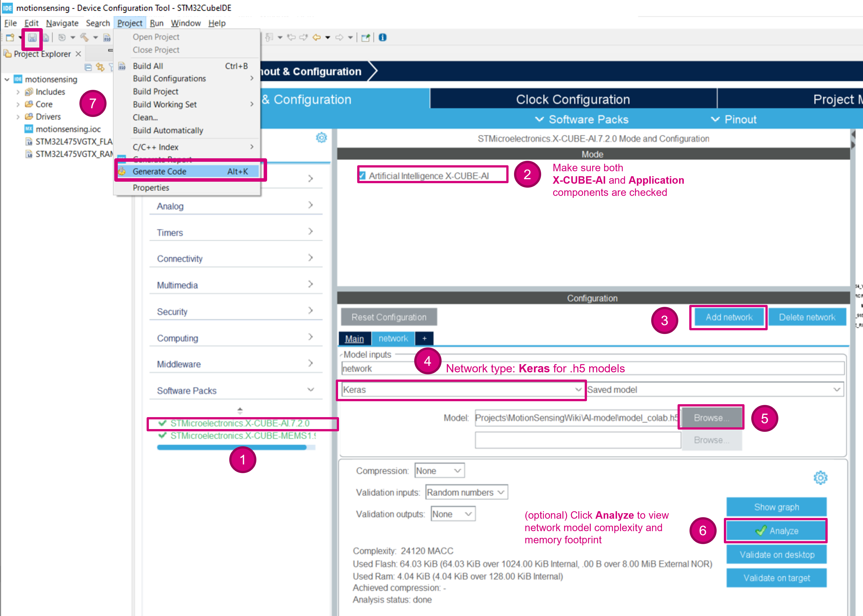
Task: Click Collapse All in Project Explorer
Action: click(88, 67)
